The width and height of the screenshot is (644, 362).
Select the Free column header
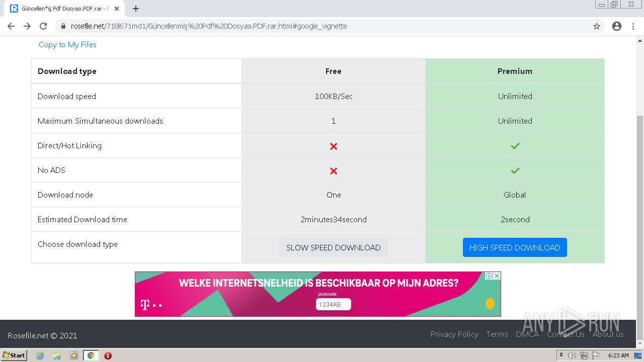[334, 71]
